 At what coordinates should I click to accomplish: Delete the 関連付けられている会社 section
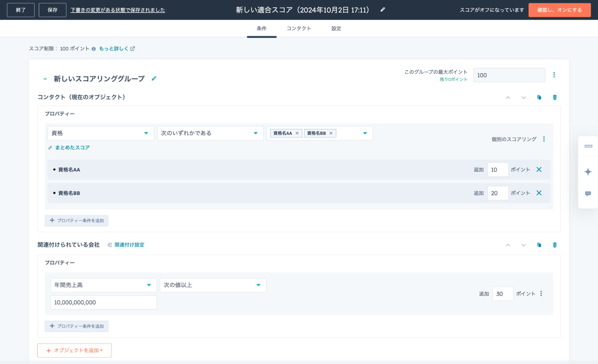coord(555,245)
